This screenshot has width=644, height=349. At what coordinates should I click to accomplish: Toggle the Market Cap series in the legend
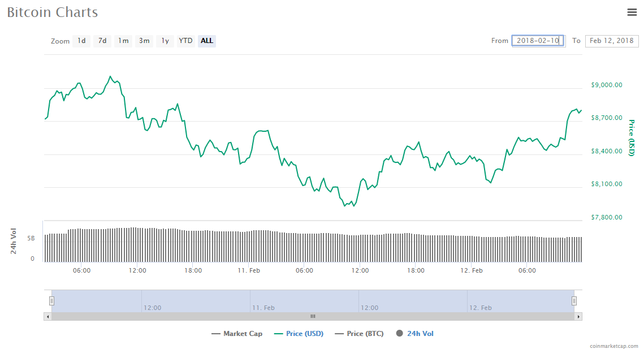click(x=237, y=333)
